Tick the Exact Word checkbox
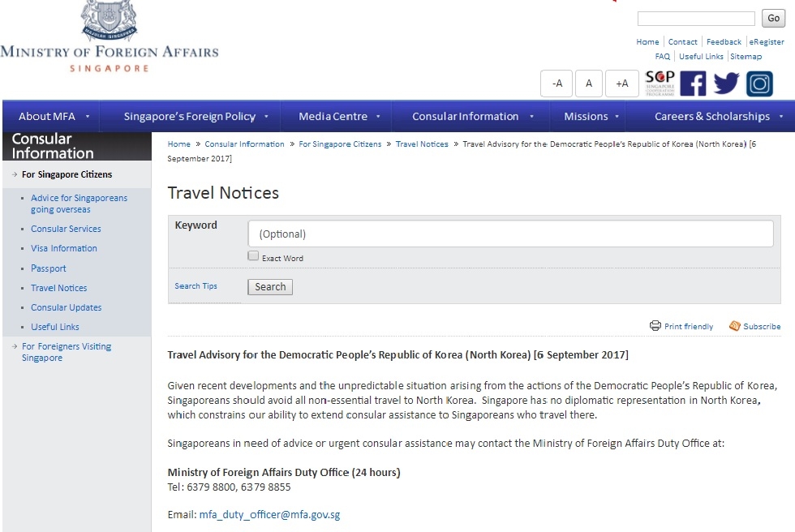Screen dimensions: 795x532 tap(253, 256)
